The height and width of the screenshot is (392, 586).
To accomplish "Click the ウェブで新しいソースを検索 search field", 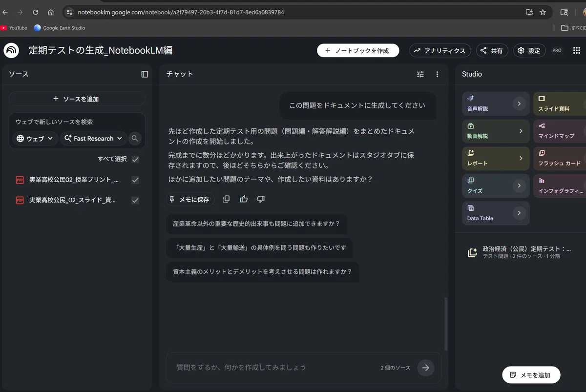I will [x=77, y=122].
